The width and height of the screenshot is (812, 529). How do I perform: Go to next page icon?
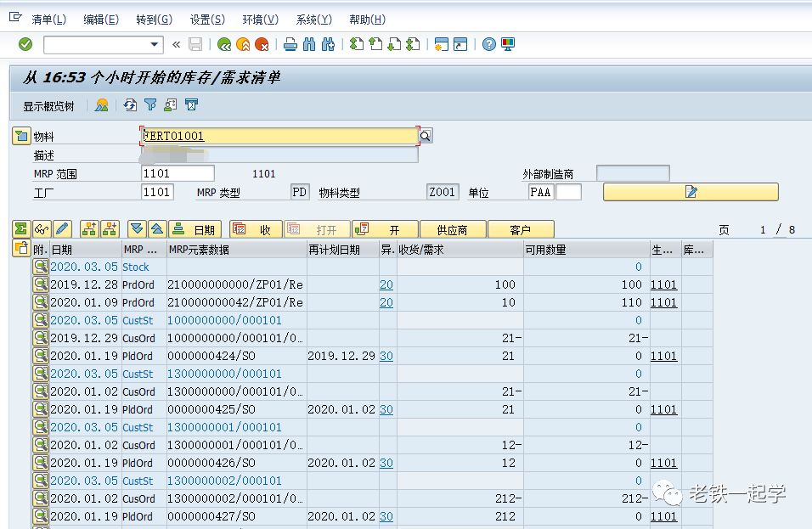pos(394,44)
